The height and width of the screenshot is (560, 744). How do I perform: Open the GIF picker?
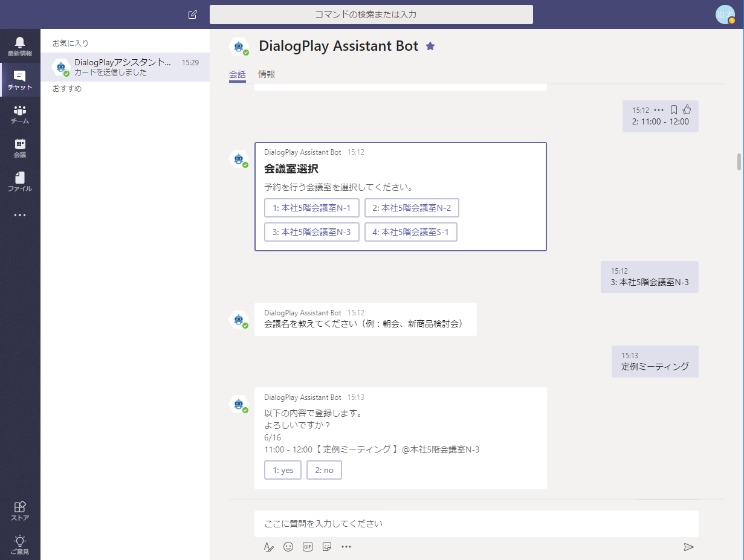pyautogui.click(x=308, y=547)
